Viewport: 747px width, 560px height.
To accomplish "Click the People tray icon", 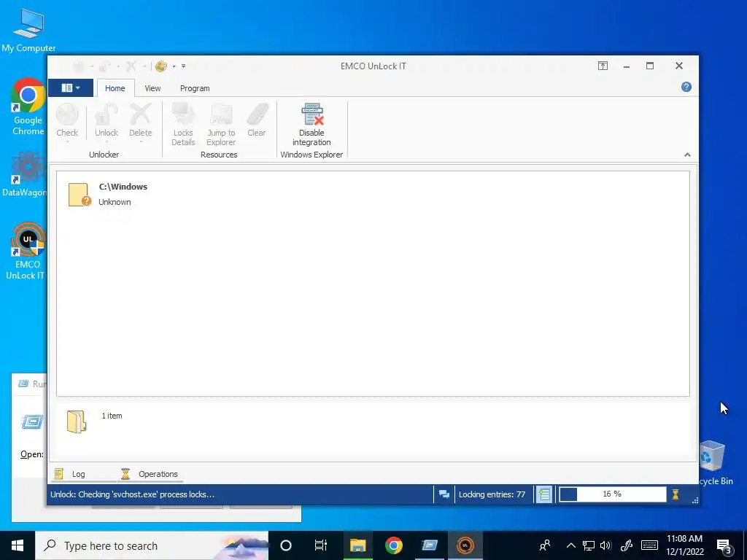I will click(x=545, y=545).
